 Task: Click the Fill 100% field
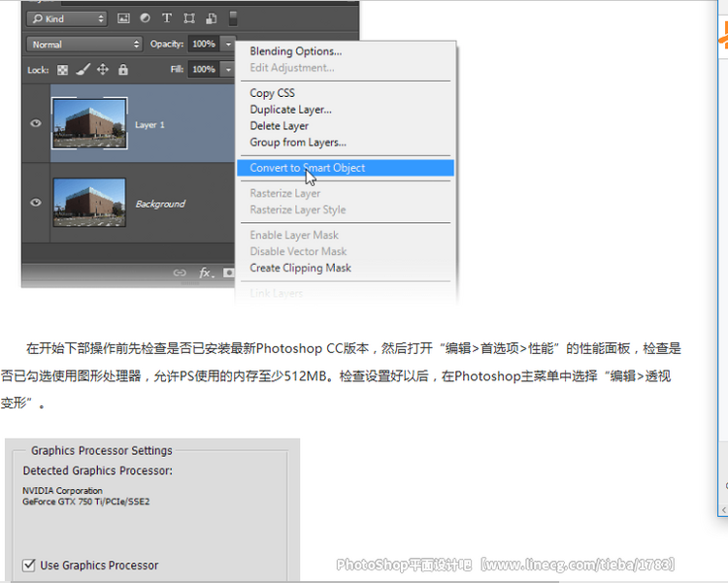click(204, 69)
